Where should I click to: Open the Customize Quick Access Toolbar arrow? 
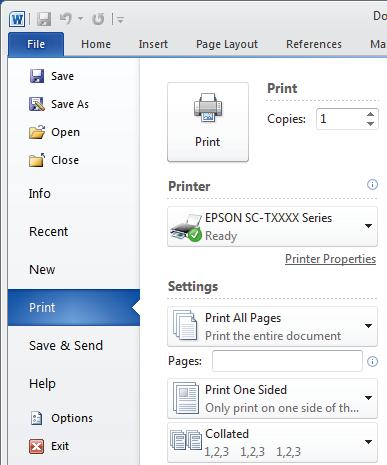click(120, 20)
